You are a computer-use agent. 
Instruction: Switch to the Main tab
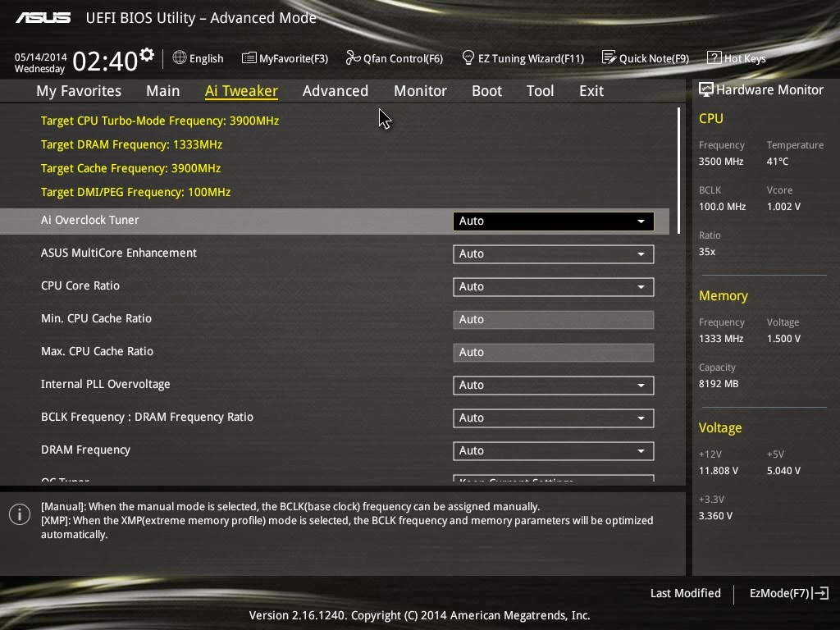coord(163,90)
